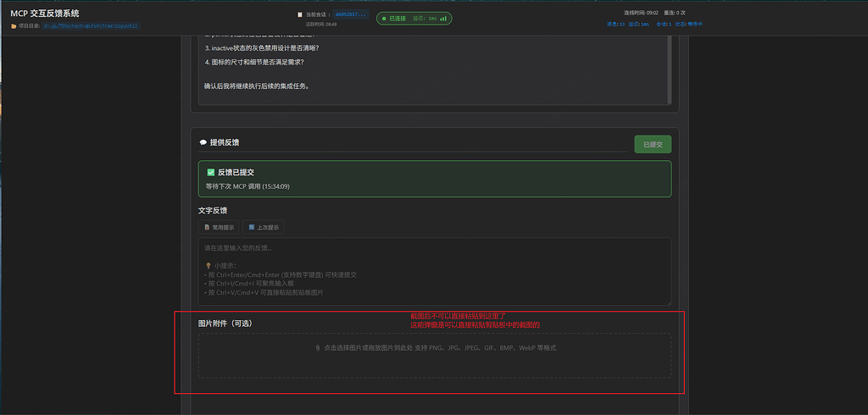The image size is (868, 415).
Task: Click the blue icon on 上次提示
Action: tap(251, 228)
